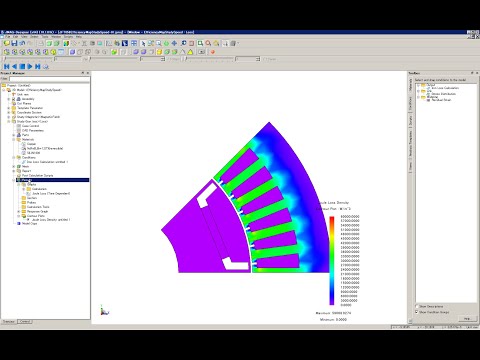Click the middle toolbar slider handle
The width and height of the screenshot is (480, 360).
point(90,59)
